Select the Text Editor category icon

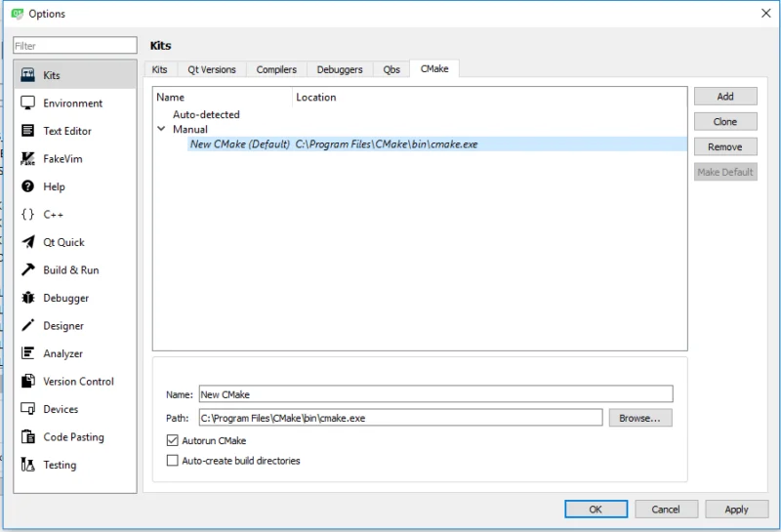click(27, 131)
